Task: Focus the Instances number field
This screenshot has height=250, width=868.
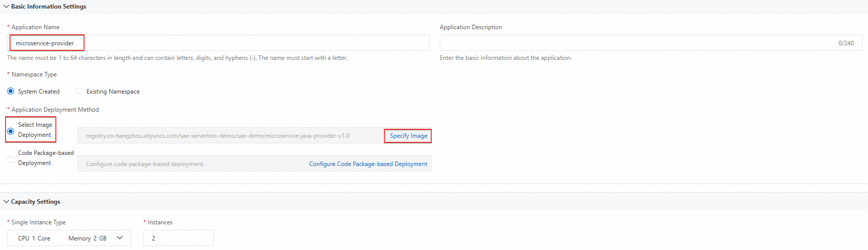Action: pos(178,238)
